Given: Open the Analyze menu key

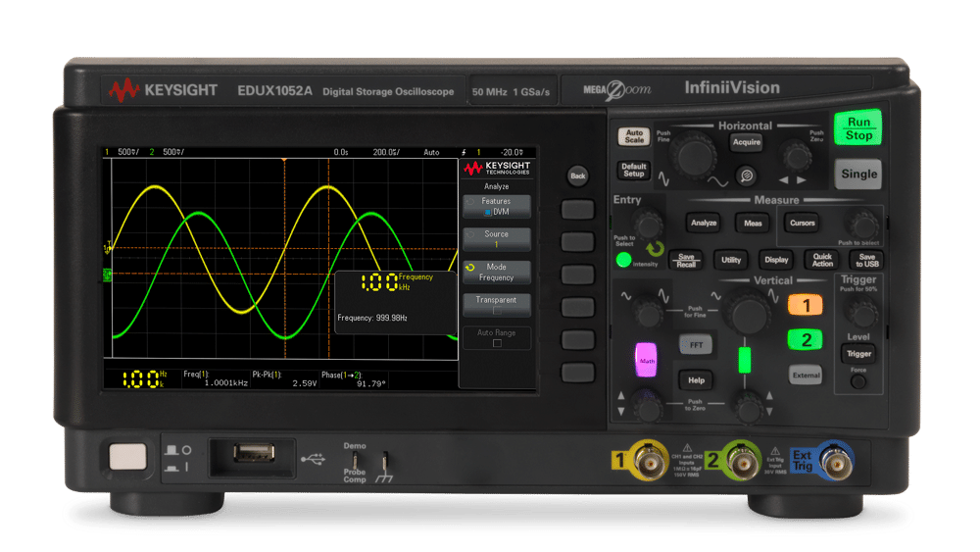Looking at the screenshot, I should click(x=704, y=224).
